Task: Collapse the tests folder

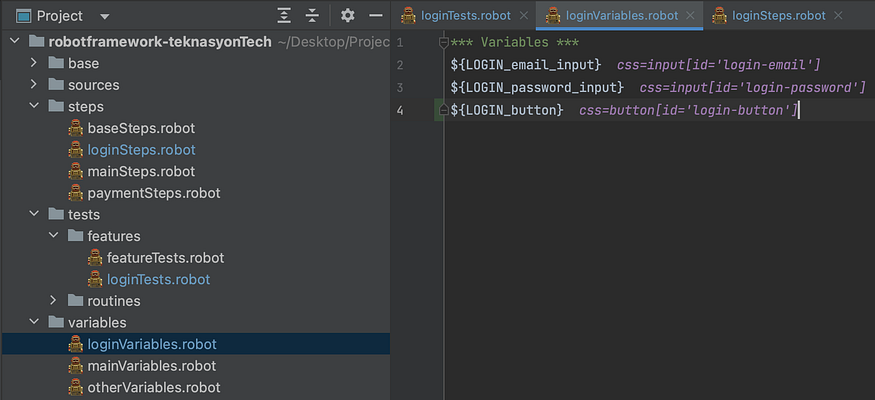Action: [x=34, y=214]
